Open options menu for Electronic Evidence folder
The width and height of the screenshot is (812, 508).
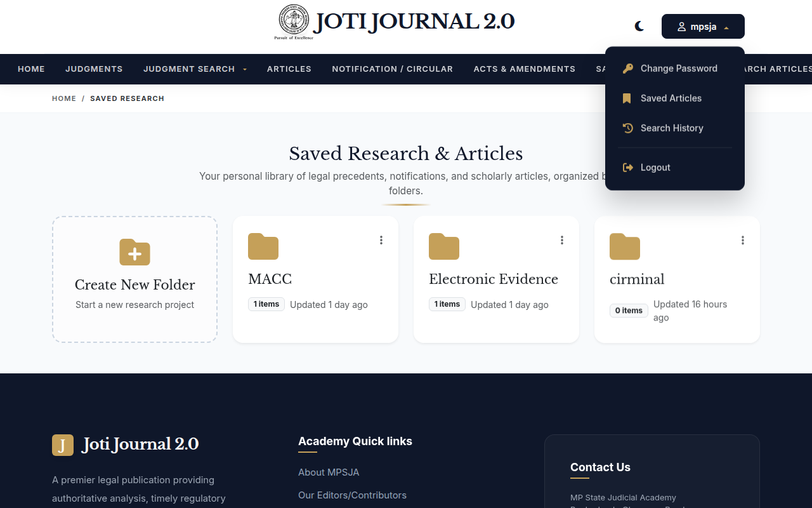tap(562, 240)
